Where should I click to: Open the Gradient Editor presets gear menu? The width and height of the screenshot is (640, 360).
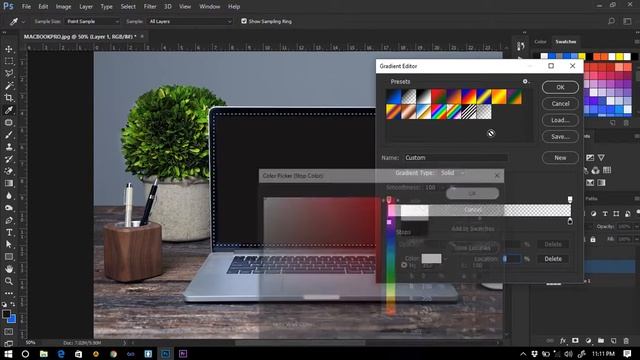coord(526,82)
